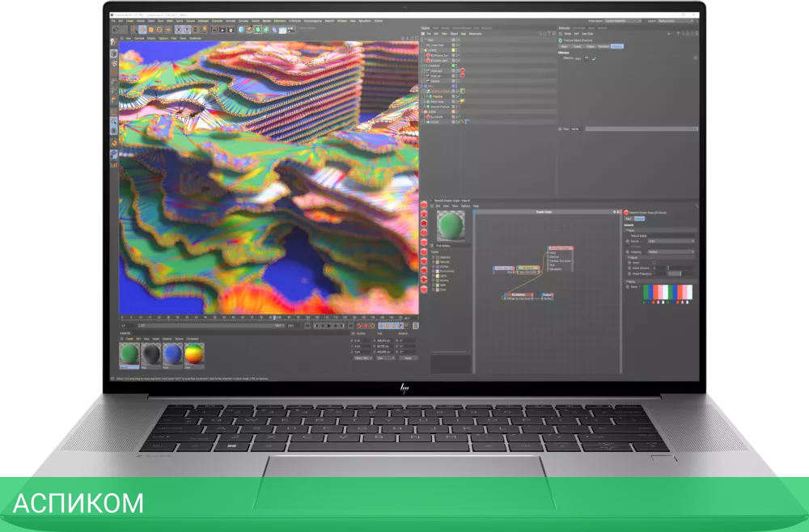809x532 pixels.
Task: Collapse the GEO group in object tree
Action: [422, 86]
